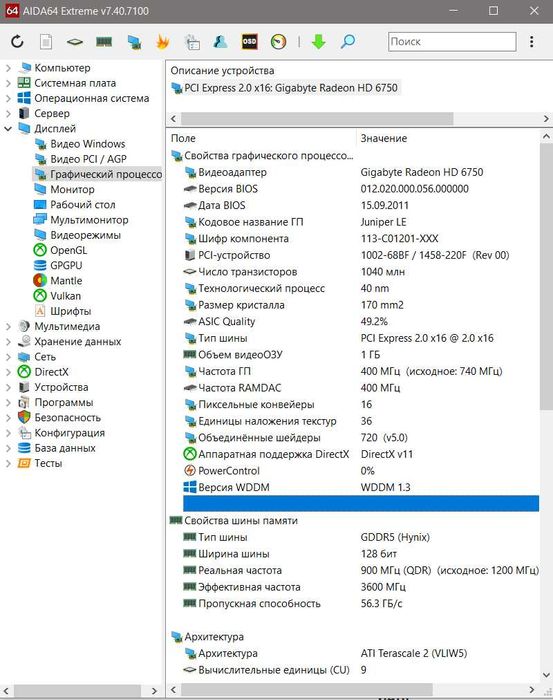Click the Безопасность tree label
Image resolution: width=553 pixels, height=700 pixels.
coord(67,417)
